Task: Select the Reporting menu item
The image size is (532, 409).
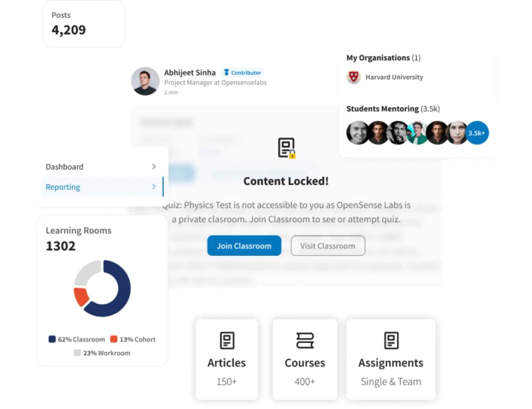Action: tap(101, 187)
